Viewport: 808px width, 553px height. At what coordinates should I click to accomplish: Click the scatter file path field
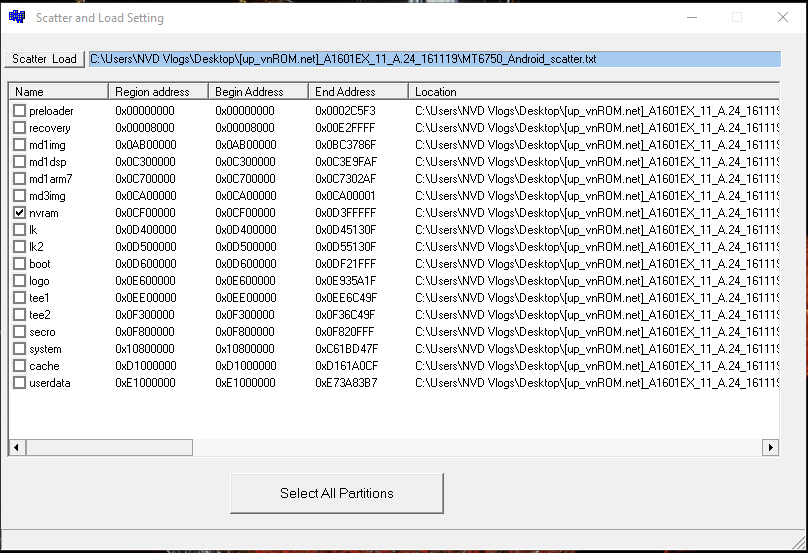pyautogui.click(x=432, y=59)
